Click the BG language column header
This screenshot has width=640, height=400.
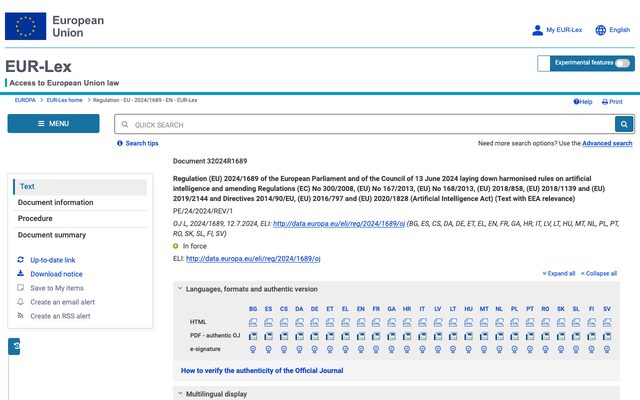click(253, 309)
